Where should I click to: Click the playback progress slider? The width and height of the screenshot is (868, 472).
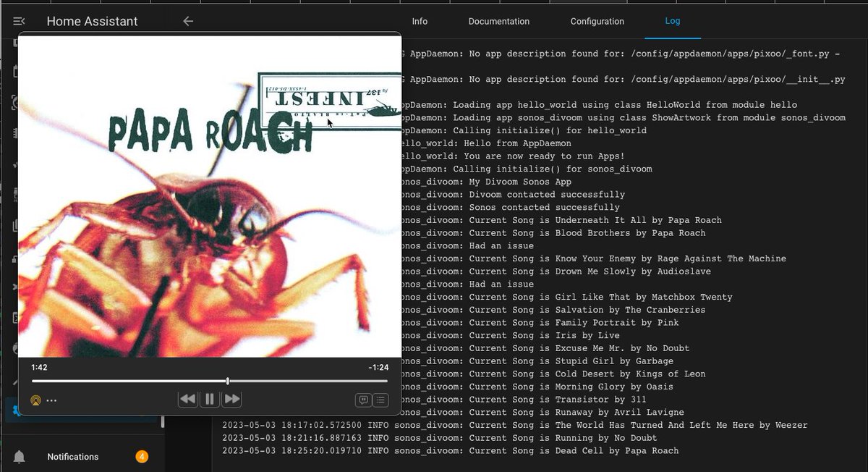(210, 381)
